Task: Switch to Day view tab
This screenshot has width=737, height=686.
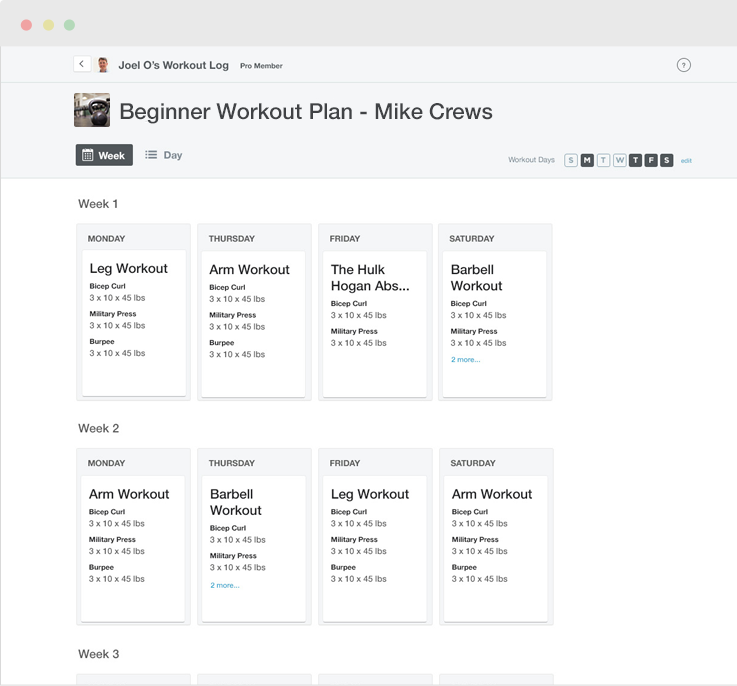Action: pyautogui.click(x=164, y=155)
